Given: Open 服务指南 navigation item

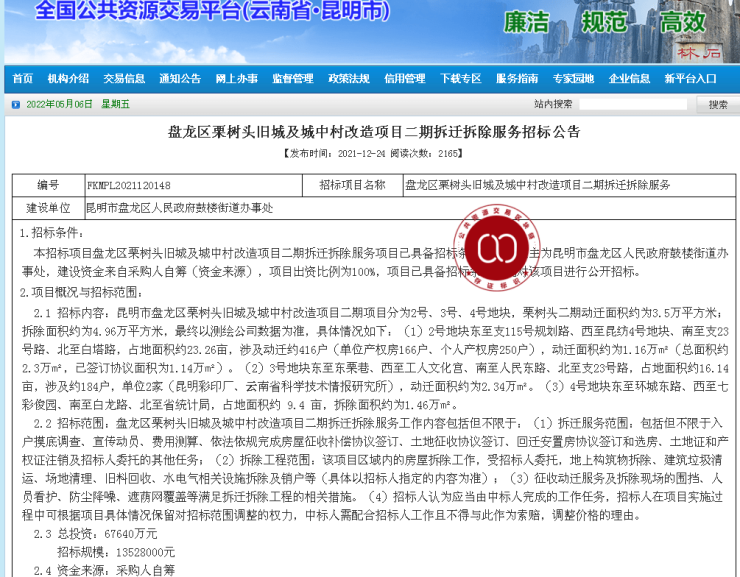Looking at the screenshot, I should click(517, 79).
